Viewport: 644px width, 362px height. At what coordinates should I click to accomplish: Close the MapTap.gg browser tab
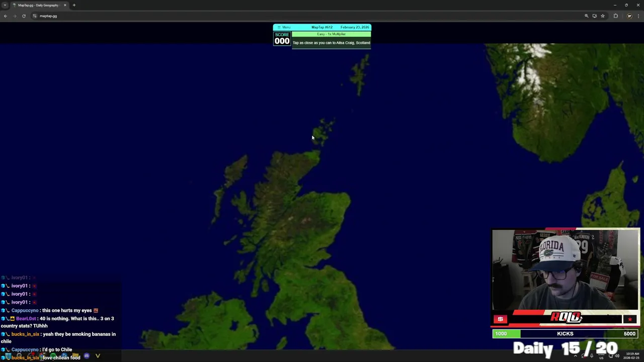(64, 5)
